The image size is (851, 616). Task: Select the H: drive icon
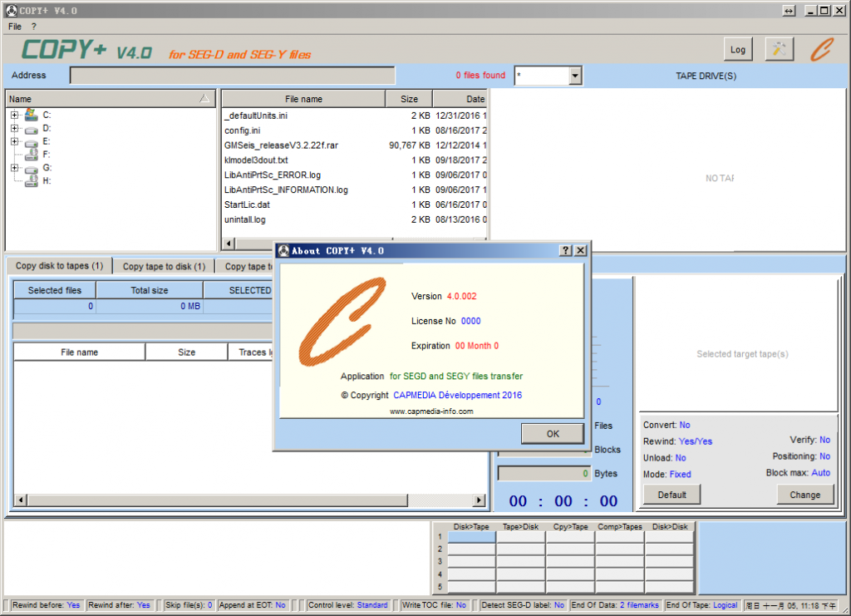pos(32,180)
